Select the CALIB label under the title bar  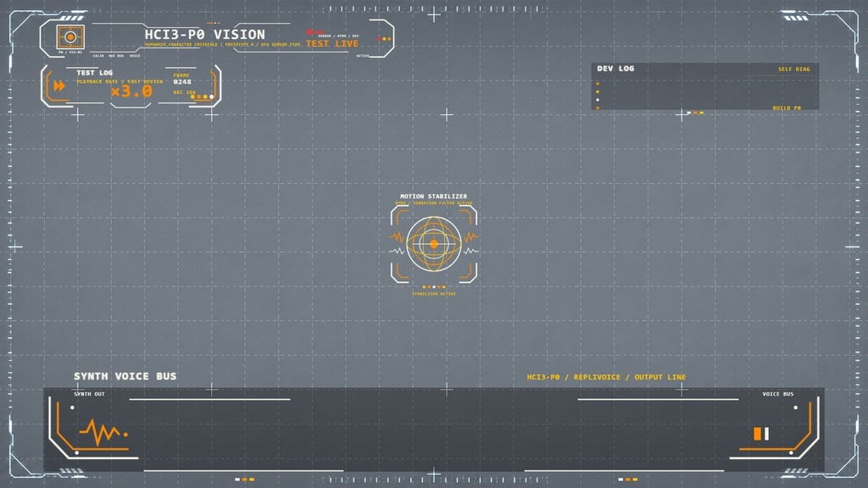98,56
